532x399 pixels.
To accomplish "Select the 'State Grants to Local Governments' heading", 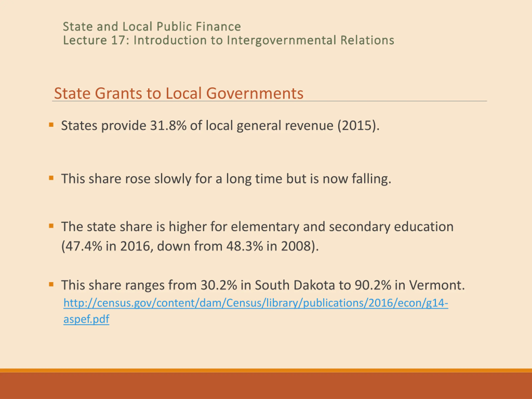I will [179, 93].
